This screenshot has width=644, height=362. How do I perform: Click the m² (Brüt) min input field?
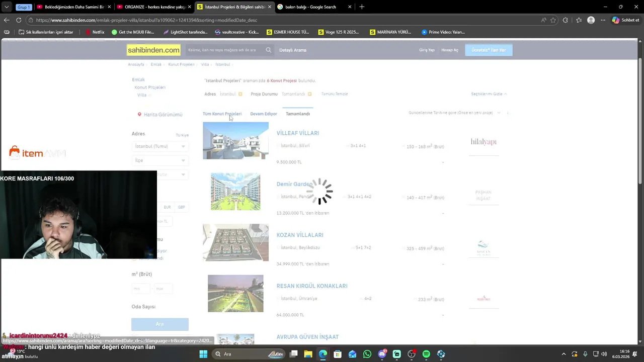tap(140, 289)
